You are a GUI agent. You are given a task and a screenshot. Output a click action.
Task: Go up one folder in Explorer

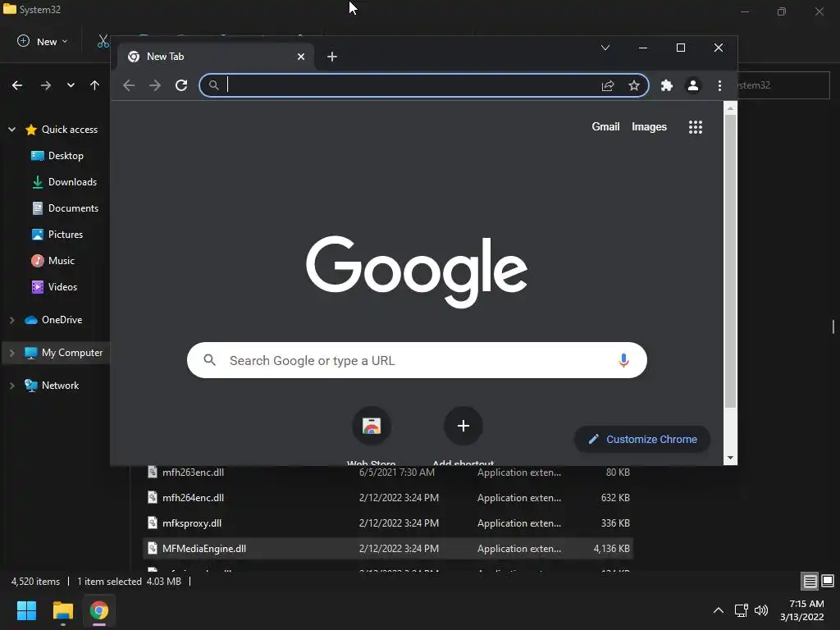(95, 85)
